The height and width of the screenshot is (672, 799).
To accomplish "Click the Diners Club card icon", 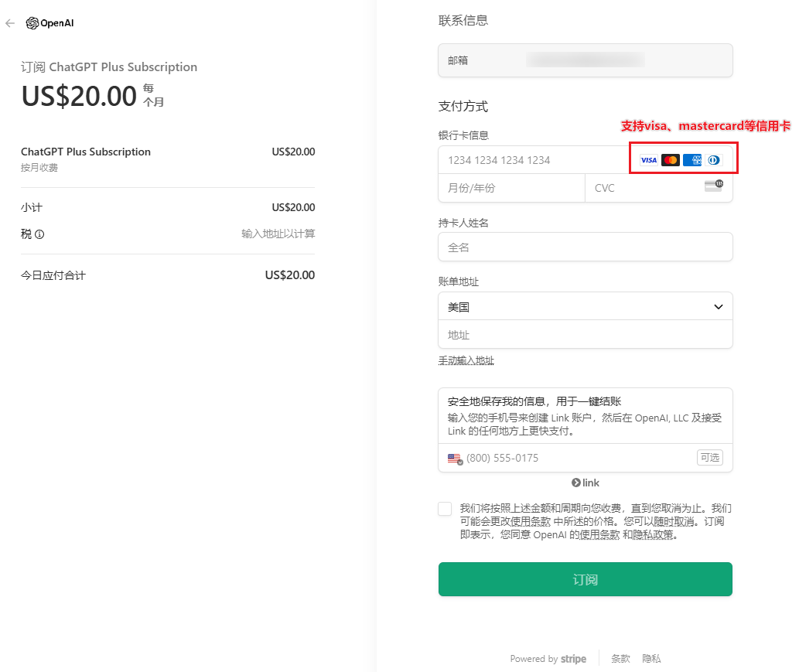I will (713, 160).
